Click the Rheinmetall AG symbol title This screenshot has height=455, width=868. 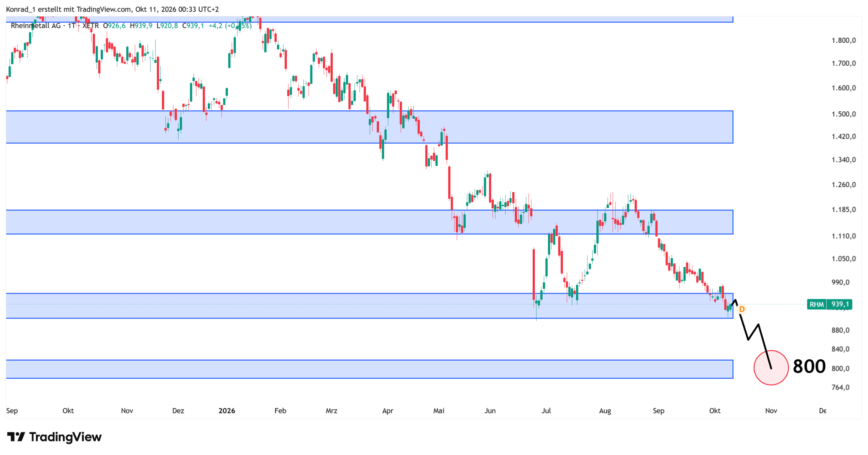36,26
